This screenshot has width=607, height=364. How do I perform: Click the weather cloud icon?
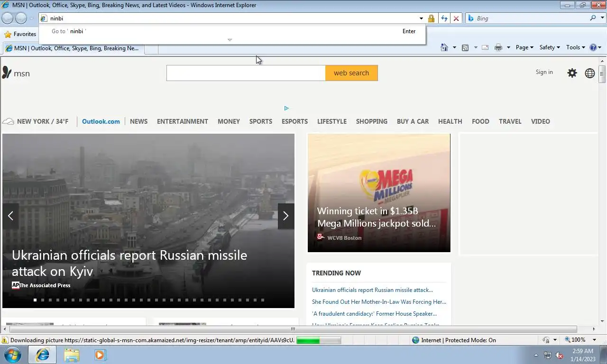(x=8, y=121)
